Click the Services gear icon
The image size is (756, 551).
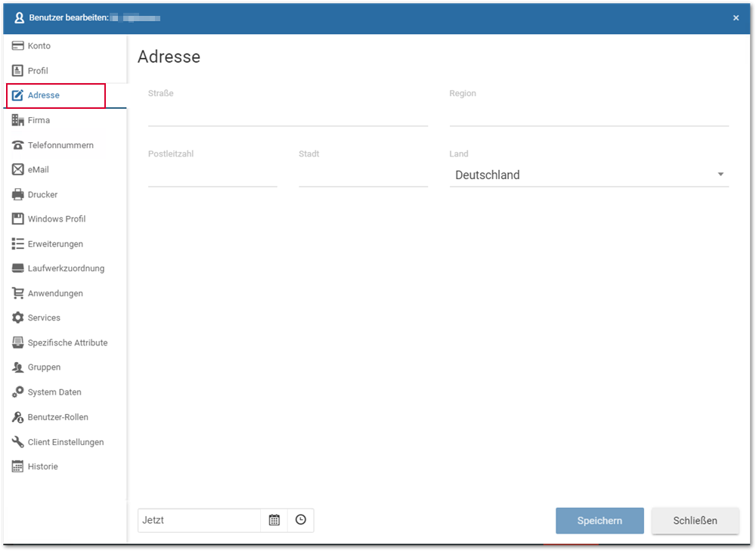(18, 317)
